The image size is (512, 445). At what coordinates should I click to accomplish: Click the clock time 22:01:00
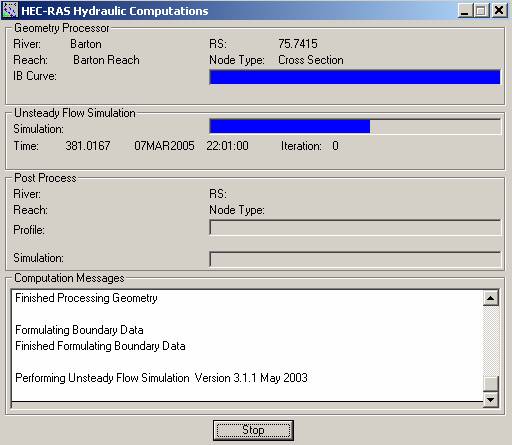point(227,146)
